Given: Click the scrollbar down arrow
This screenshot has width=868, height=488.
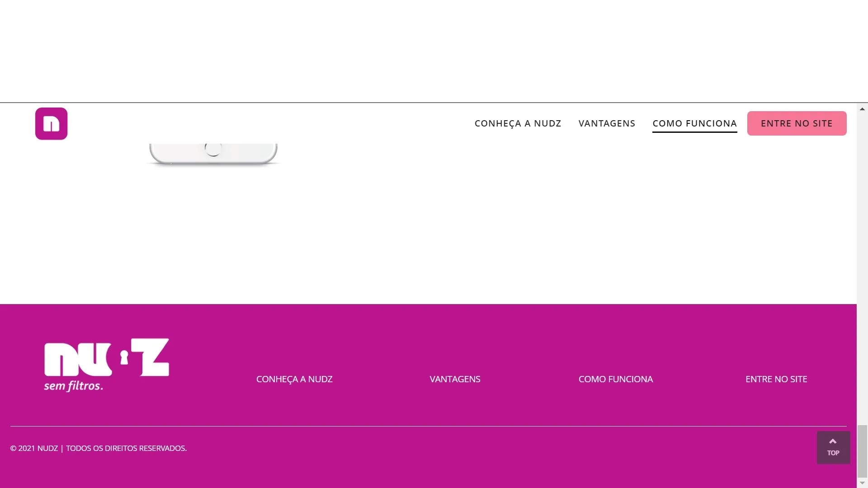Looking at the screenshot, I should pyautogui.click(x=862, y=483).
